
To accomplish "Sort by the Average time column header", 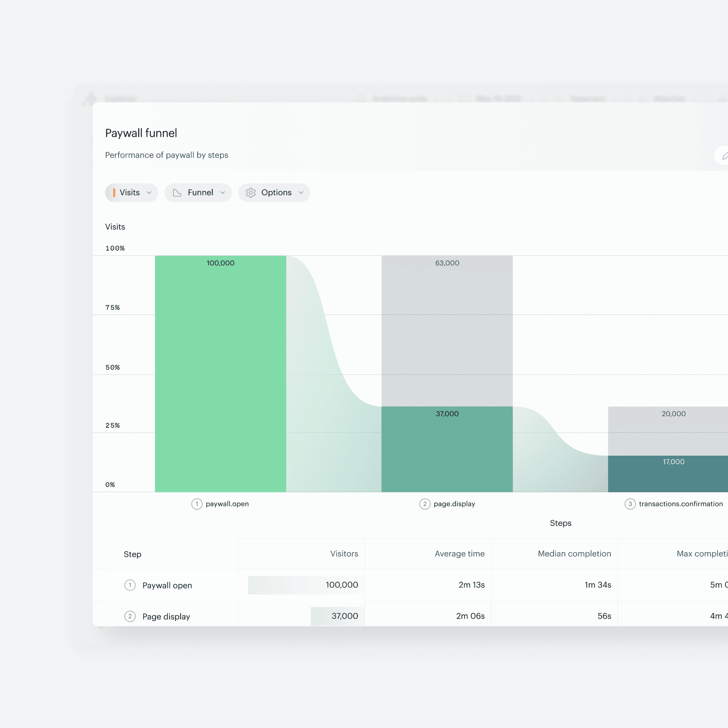I will [x=459, y=553].
